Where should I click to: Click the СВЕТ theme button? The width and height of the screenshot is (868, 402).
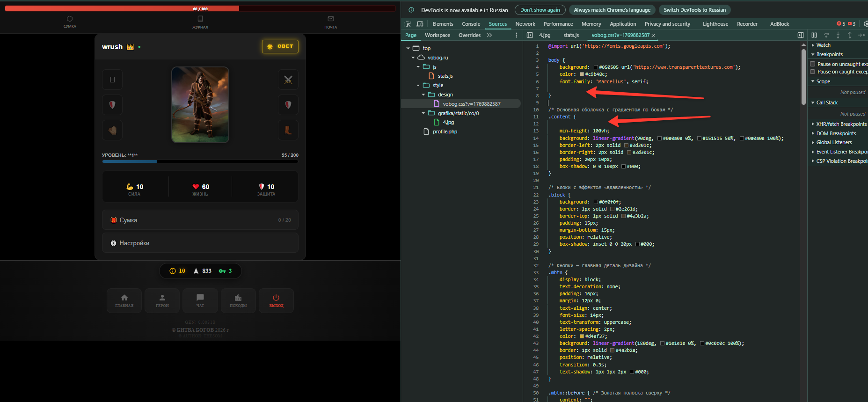click(x=280, y=46)
